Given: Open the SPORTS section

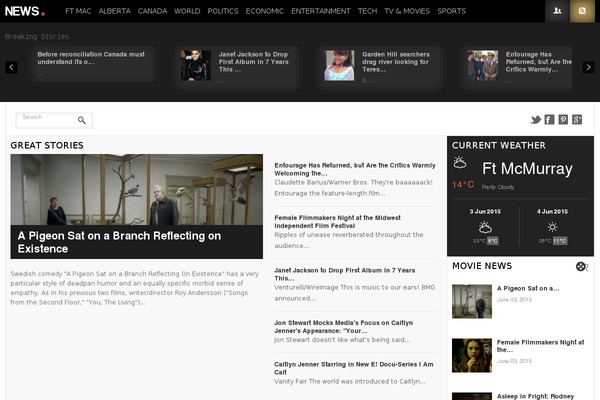Looking at the screenshot, I should tap(452, 11).
